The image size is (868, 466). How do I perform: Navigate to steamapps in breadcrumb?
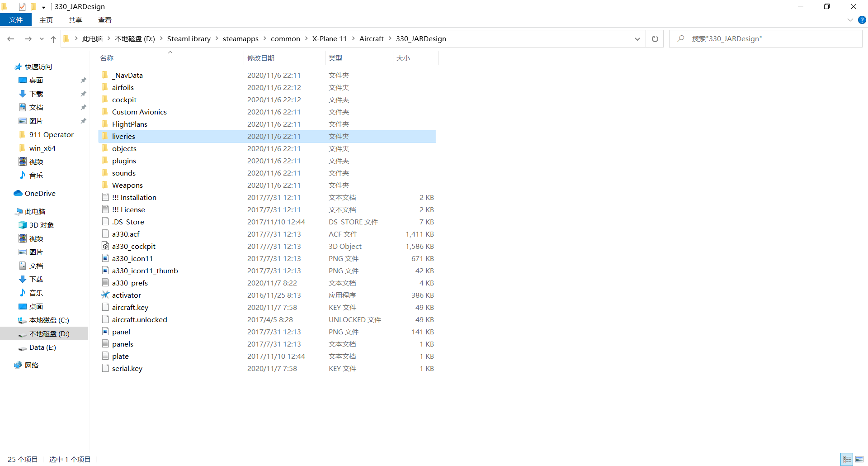pos(241,39)
